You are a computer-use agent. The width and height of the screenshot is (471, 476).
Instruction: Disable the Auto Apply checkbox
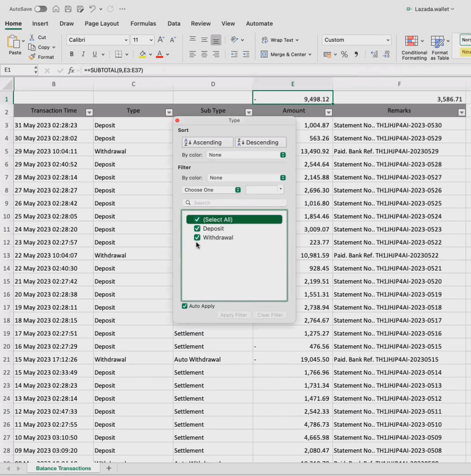coord(185,306)
